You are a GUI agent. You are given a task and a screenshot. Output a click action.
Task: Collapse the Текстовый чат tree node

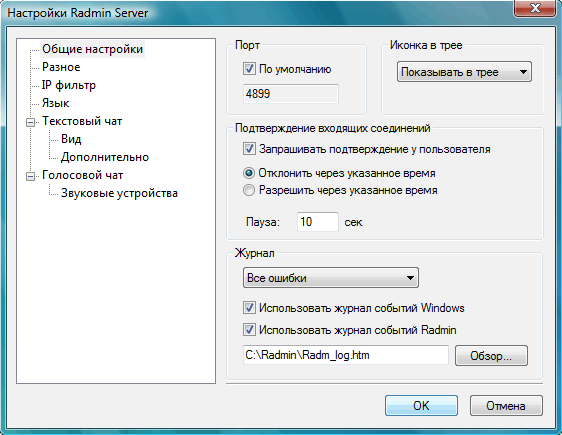pyautogui.click(x=30, y=123)
